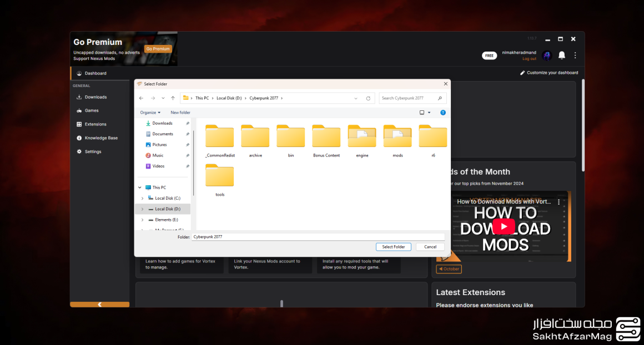Viewport: 644px width, 345px height.
Task: Expand the Local Disk (D:) tree node
Action: [x=143, y=209]
